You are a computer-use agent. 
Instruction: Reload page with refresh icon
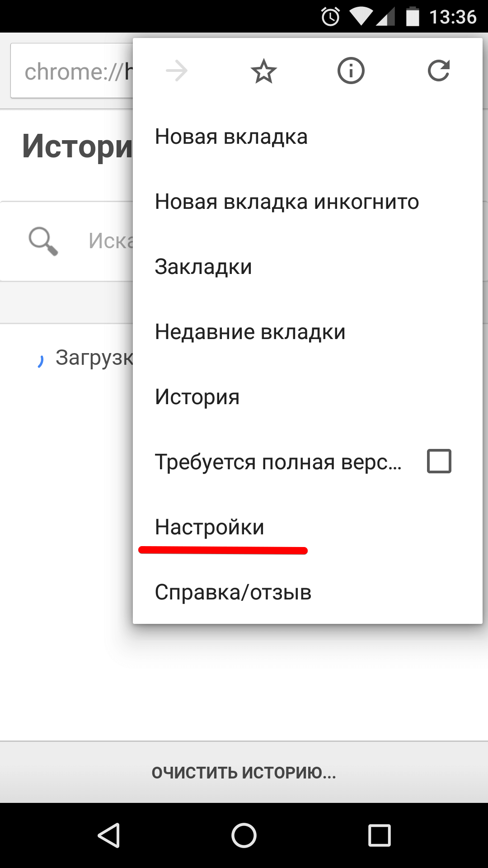pyautogui.click(x=438, y=71)
